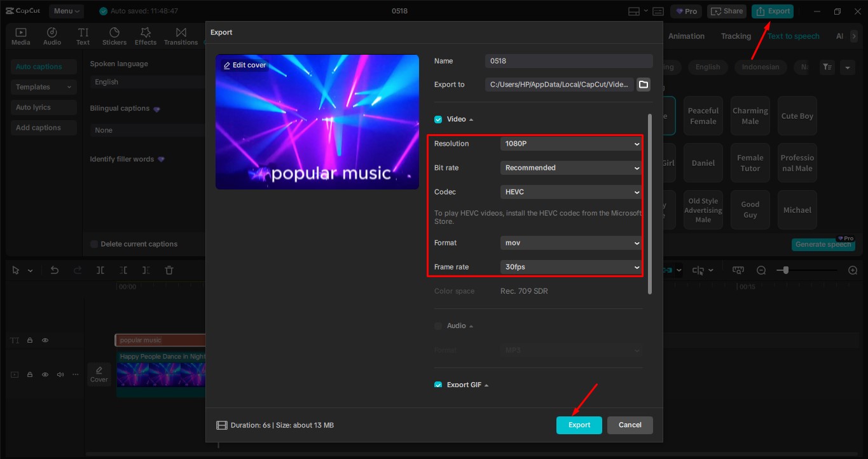Enable the Audio checkbox in Export dialog
Viewport: 868px width, 459px height.
click(438, 325)
